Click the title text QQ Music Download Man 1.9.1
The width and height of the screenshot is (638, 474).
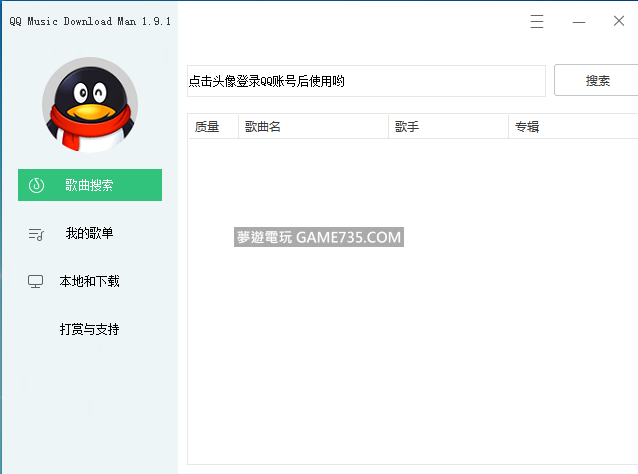coord(90,21)
